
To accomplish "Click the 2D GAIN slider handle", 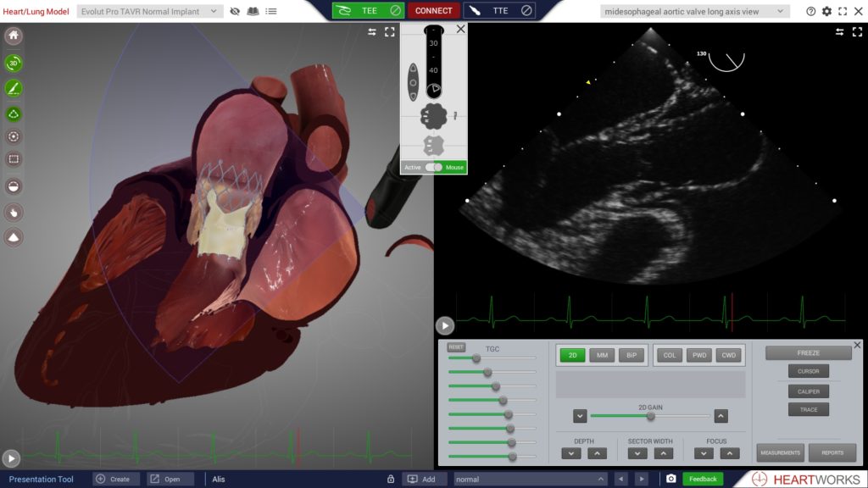I will 650,416.
